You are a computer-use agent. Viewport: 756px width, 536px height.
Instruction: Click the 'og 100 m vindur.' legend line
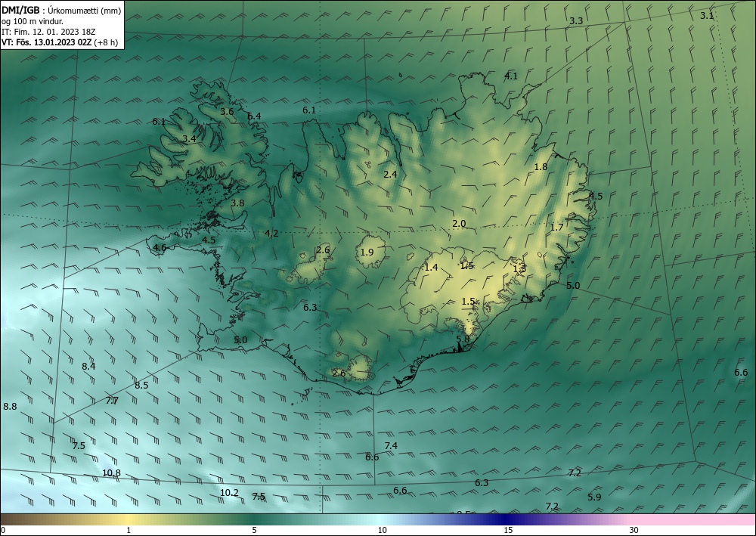33,21
